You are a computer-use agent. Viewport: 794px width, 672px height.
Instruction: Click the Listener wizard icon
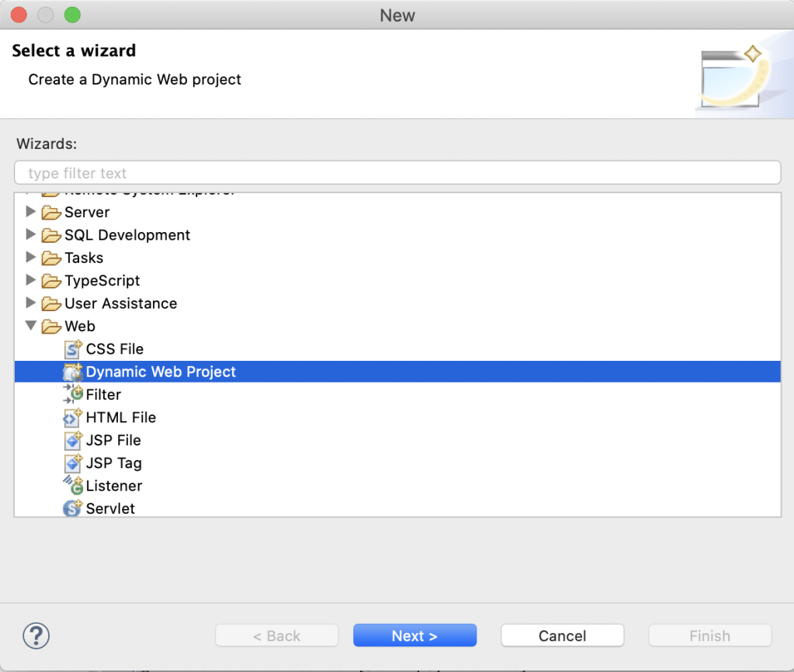[73, 486]
